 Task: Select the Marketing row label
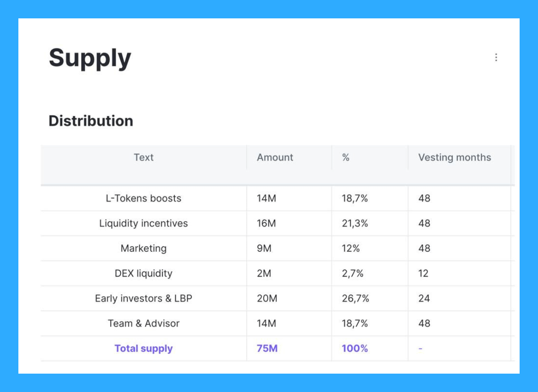(x=143, y=249)
